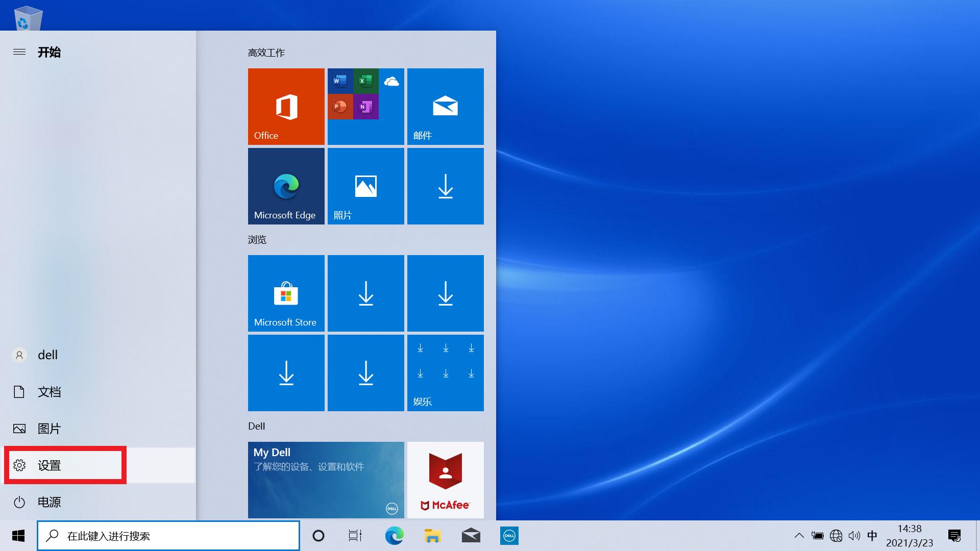
Task: Click the Word icon in Office folder tile
Action: click(x=340, y=81)
